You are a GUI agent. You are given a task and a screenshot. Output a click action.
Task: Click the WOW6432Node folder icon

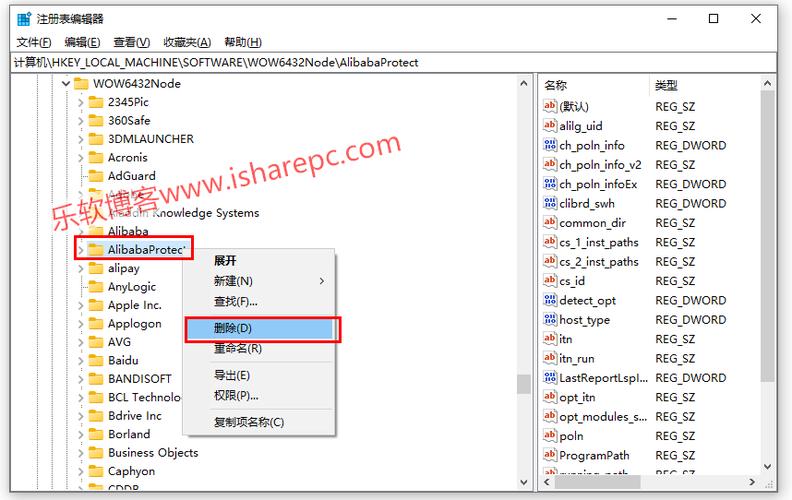point(81,83)
